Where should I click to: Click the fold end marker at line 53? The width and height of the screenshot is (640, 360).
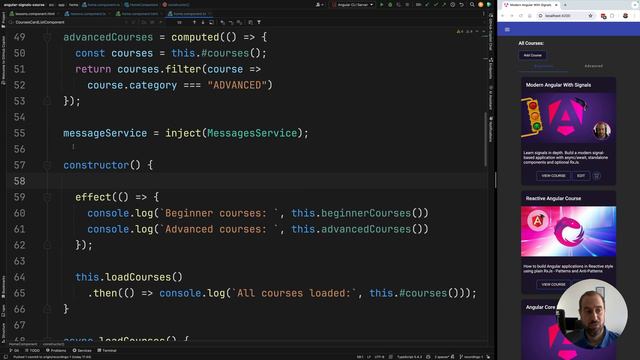47,101
